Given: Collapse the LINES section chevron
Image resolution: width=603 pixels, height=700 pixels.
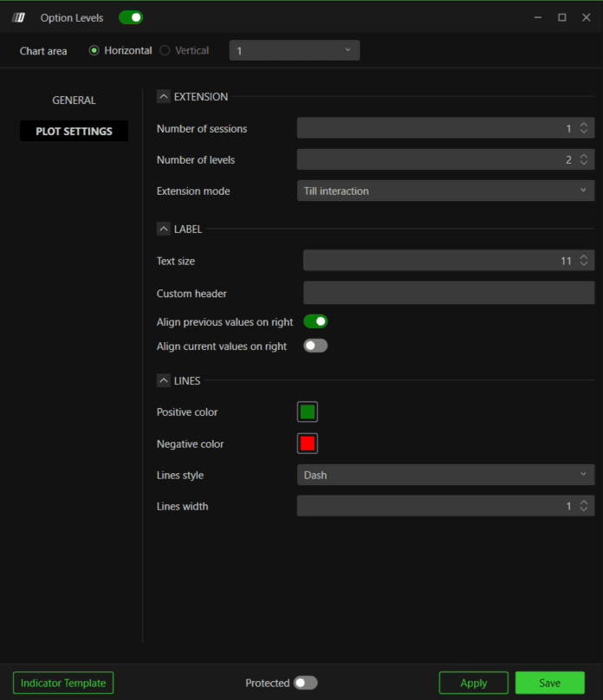Looking at the screenshot, I should (164, 381).
